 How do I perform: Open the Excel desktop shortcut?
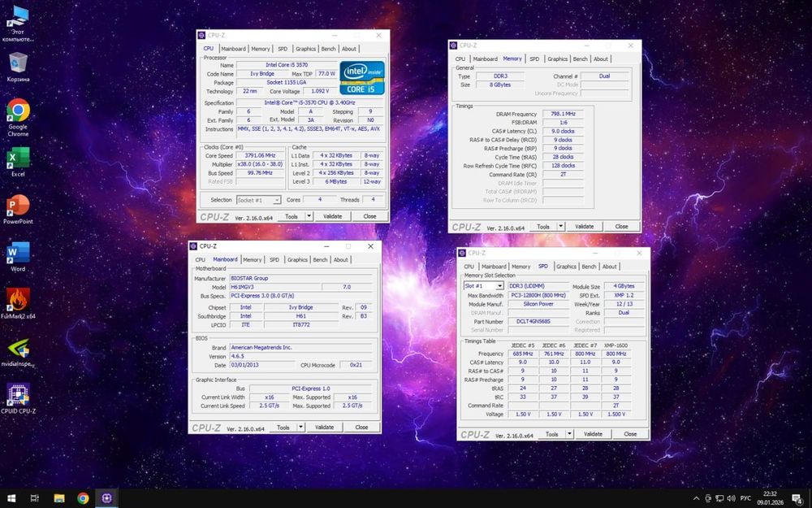pos(18,163)
